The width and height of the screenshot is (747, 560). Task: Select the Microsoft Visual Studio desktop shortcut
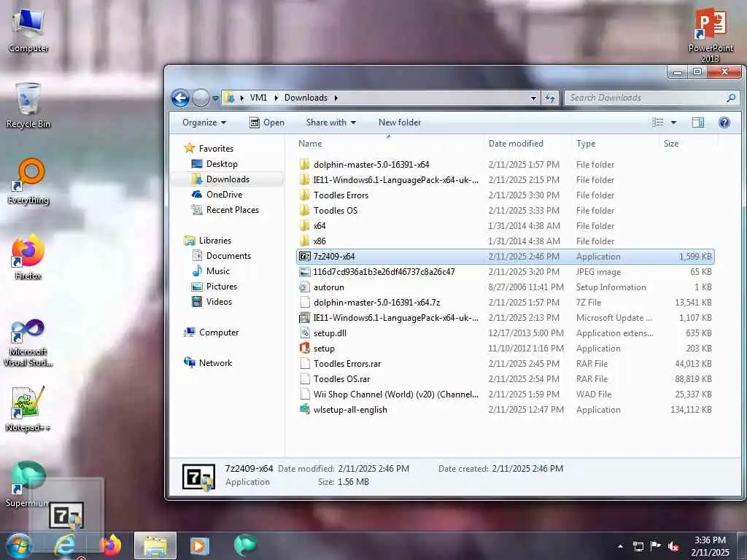[28, 343]
